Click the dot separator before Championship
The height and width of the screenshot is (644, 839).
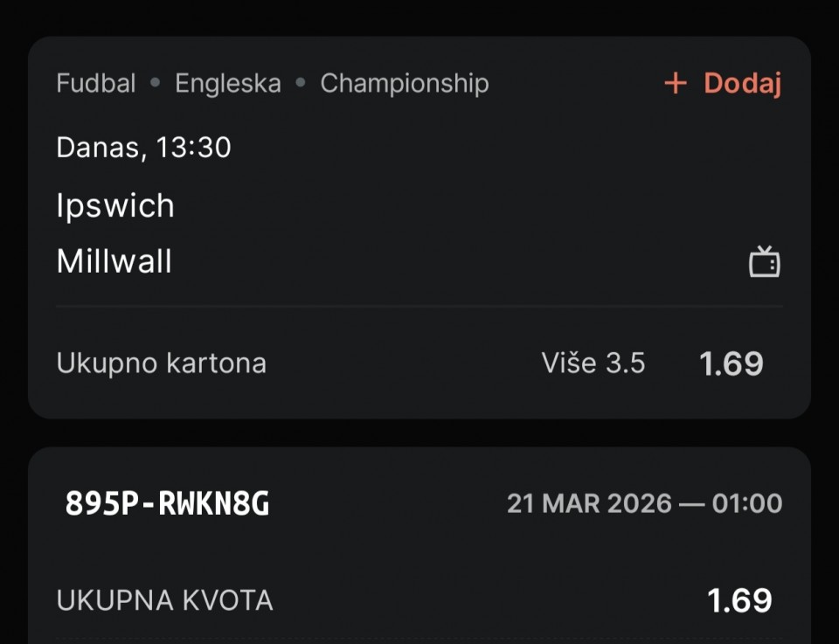click(x=301, y=84)
